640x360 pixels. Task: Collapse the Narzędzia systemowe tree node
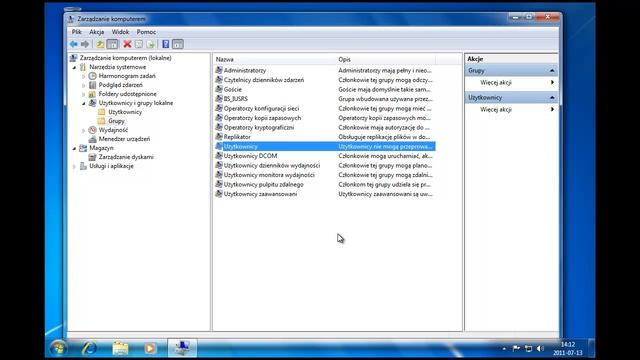[74, 67]
